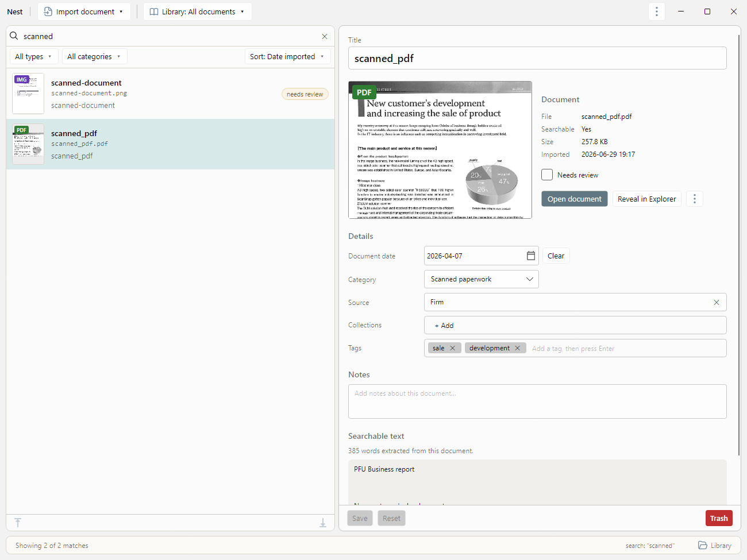The height and width of the screenshot is (560, 747).
Task: Click the search: "scanned" status text
Action: tap(650, 546)
